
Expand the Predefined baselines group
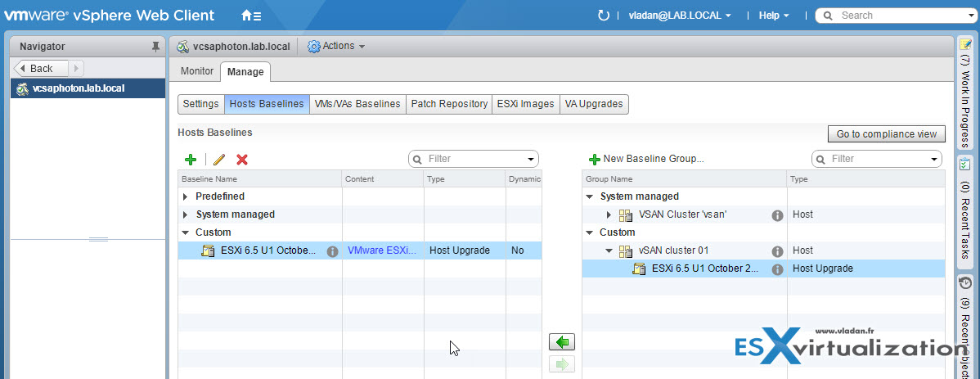(x=186, y=196)
